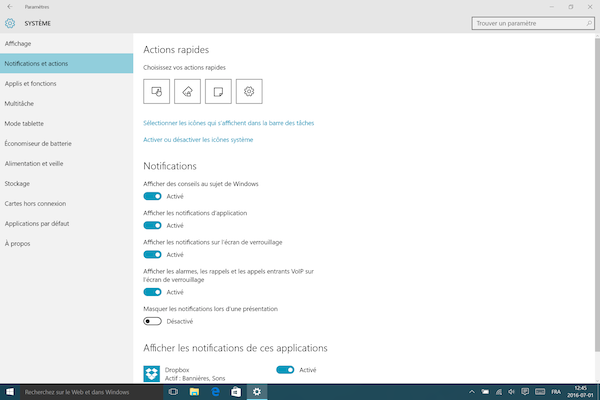Open the Windows Start menu
Viewport: 600px width, 400px height.
point(10,392)
